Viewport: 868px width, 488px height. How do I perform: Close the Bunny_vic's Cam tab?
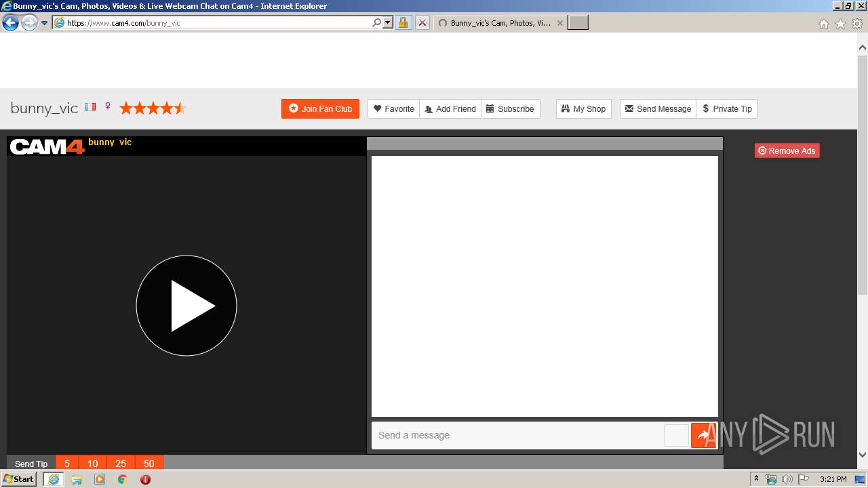[559, 23]
